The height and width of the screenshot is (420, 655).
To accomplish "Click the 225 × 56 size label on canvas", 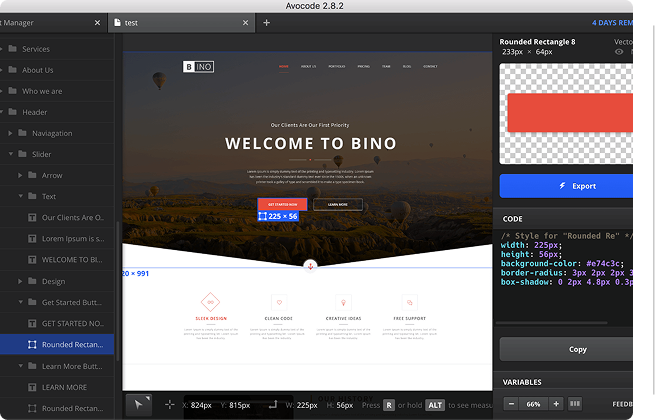I will click(278, 216).
